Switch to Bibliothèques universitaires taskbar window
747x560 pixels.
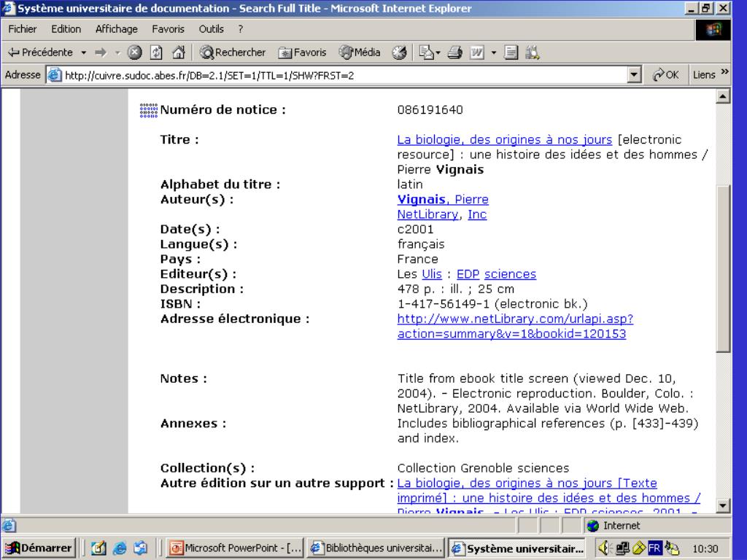(x=376, y=548)
